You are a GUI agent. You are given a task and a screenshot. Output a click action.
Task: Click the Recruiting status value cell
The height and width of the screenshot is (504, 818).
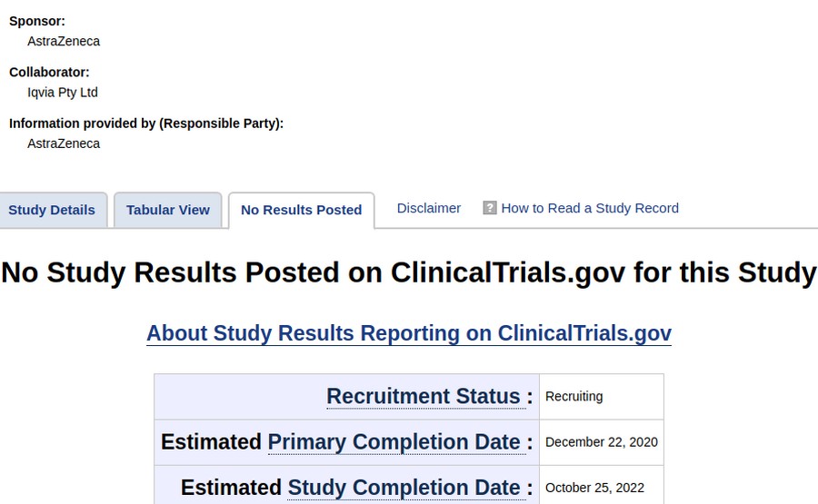[x=602, y=397]
